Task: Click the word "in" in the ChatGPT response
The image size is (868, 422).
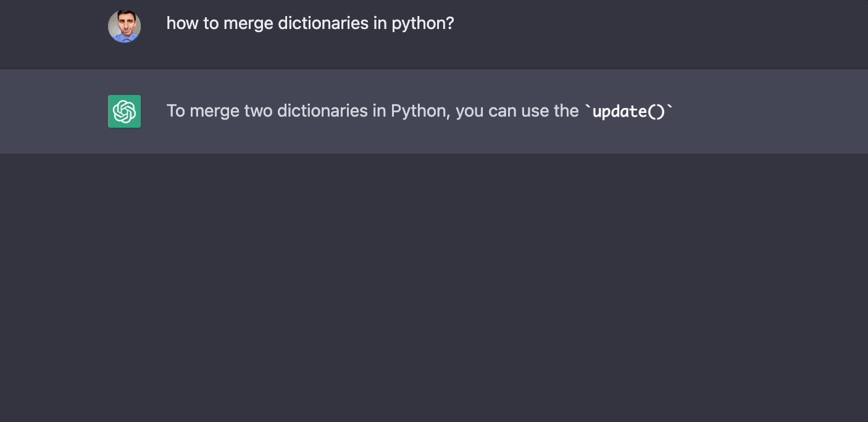Action: point(380,111)
